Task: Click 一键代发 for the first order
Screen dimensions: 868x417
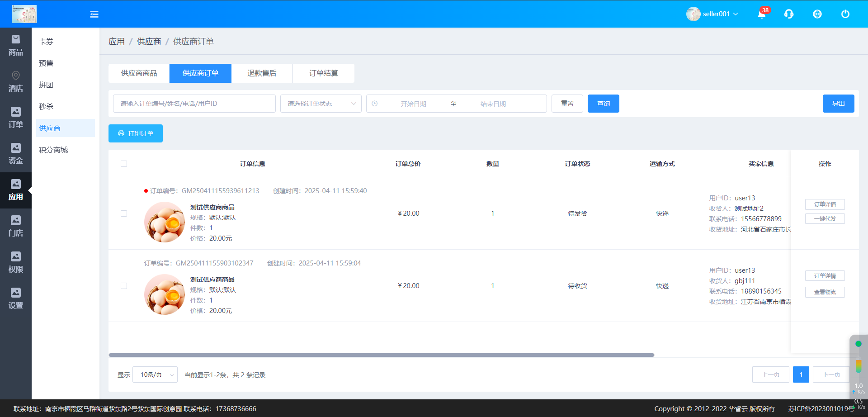Action: click(x=825, y=219)
